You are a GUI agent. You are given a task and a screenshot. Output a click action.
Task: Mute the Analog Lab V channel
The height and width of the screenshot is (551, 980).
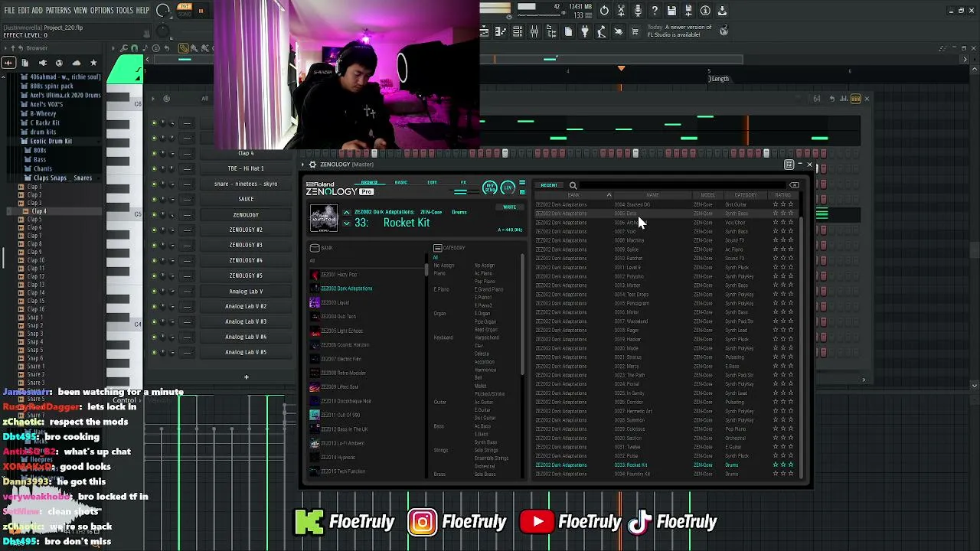pyautogui.click(x=154, y=291)
